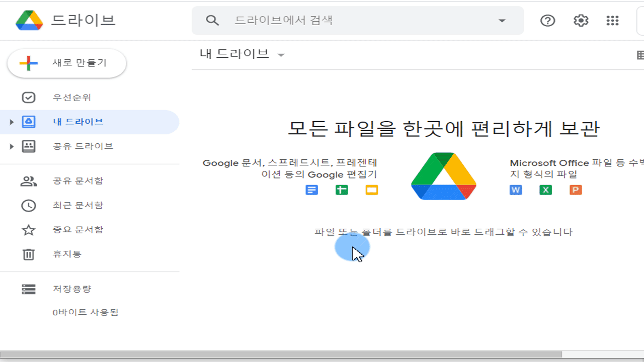The image size is (644, 362).
Task: Click the colorful plus icon in 새로 만들기
Action: (29, 63)
